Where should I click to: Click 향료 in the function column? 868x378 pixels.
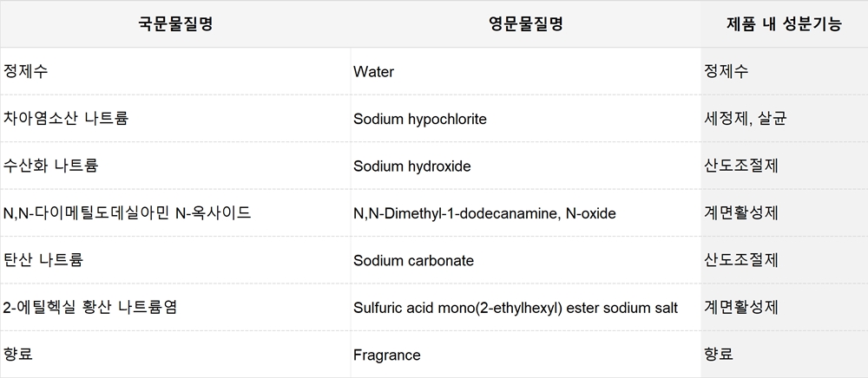(719, 355)
